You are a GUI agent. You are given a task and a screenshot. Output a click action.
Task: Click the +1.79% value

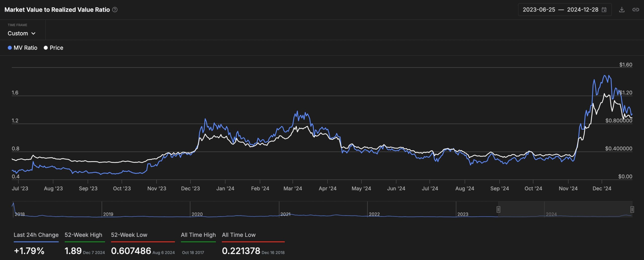pos(29,251)
